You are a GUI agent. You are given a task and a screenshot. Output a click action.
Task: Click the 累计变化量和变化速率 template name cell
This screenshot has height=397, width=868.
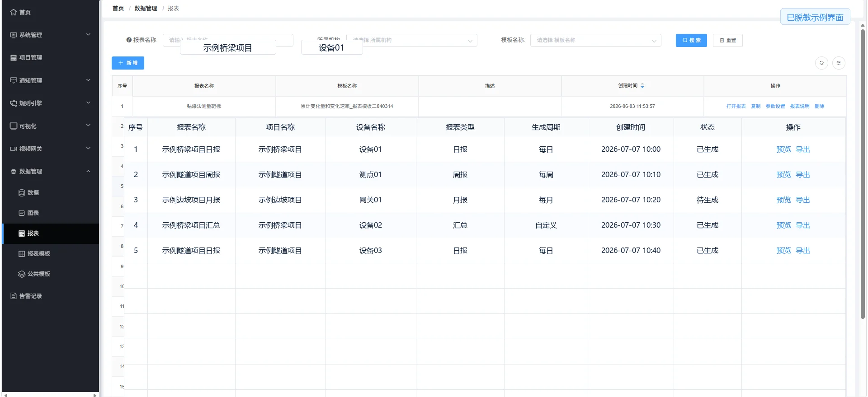point(347,106)
